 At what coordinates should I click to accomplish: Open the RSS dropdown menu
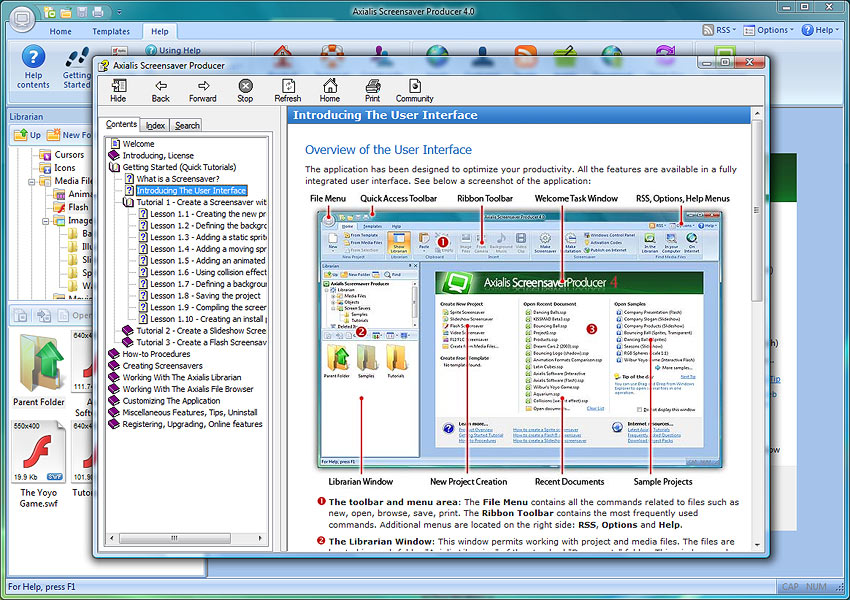pyautogui.click(x=721, y=30)
